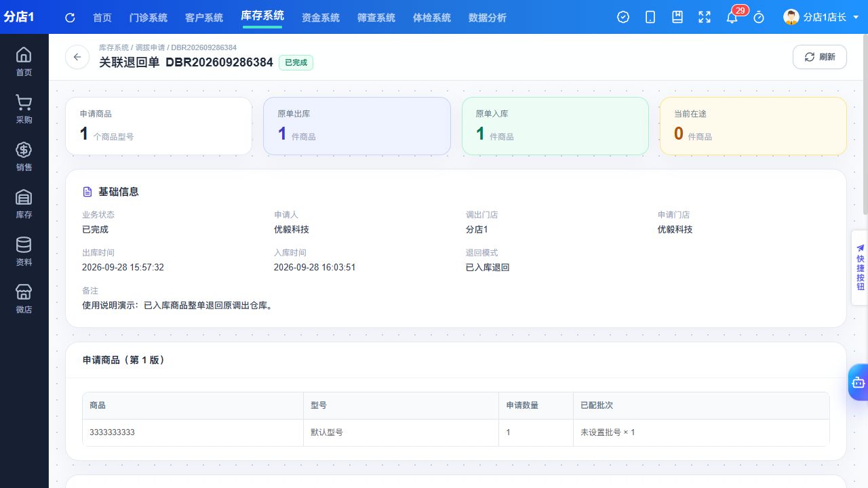Screen dimensions: 868x488
Task: Click the 原单出库 summary card
Action: click(x=357, y=126)
